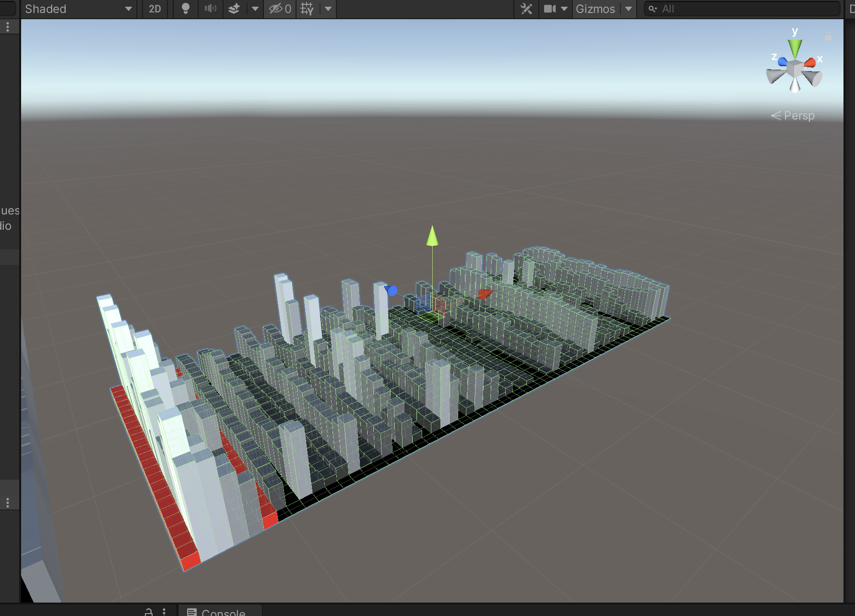Toggle scene effects (skybox/fog) icon
The image size is (855, 616).
(x=234, y=9)
